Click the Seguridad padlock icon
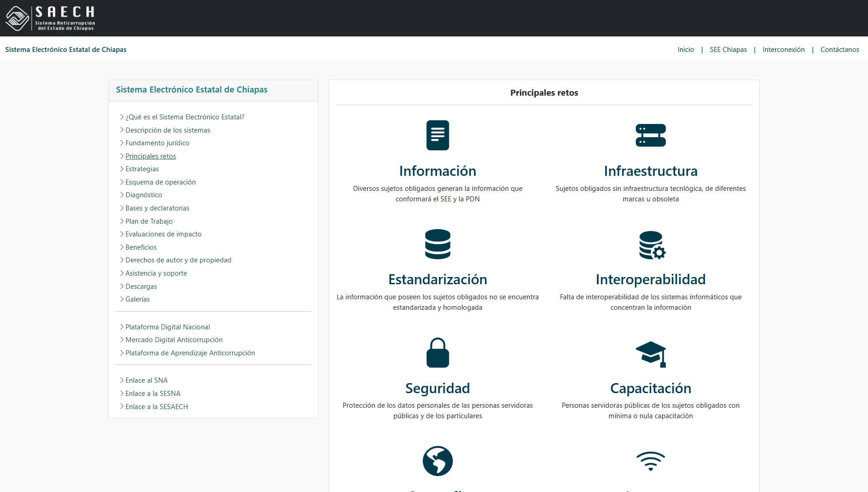The width and height of the screenshot is (868, 492). (437, 353)
